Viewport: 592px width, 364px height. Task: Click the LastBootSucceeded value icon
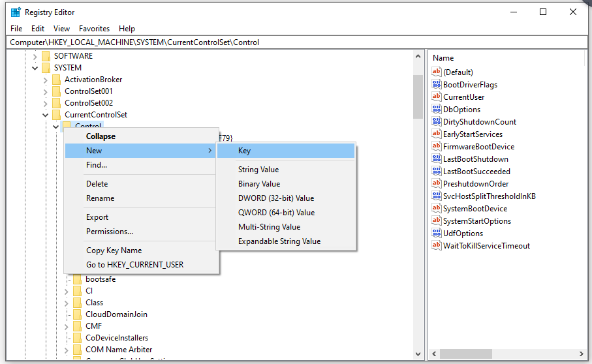click(437, 172)
